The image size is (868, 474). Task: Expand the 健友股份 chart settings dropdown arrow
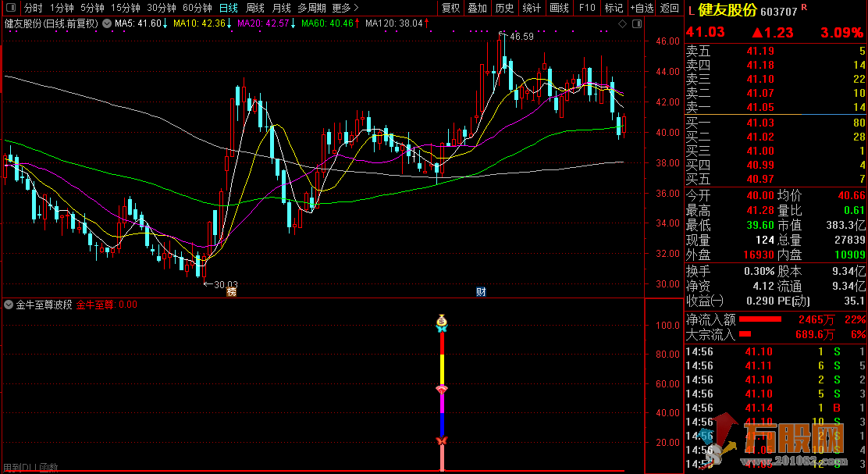(x=105, y=24)
